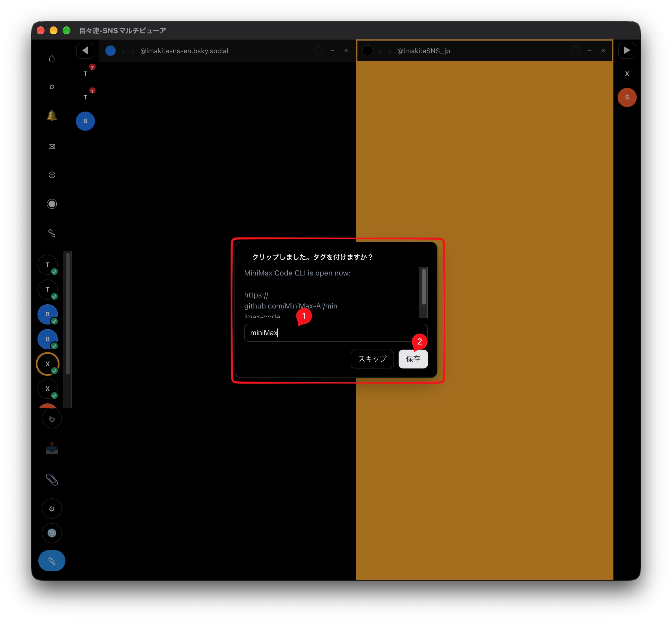Open the inbox tray download icon

click(52, 448)
